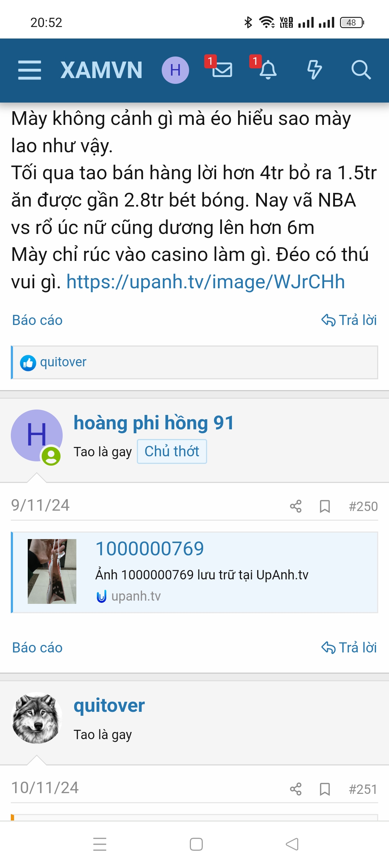Open the H account avatar in header
This screenshot has width=389, height=868.
coord(175,70)
